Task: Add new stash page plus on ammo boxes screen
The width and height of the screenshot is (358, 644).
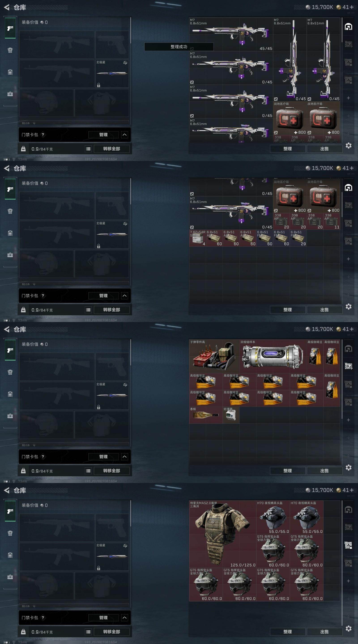Action: [348, 259]
